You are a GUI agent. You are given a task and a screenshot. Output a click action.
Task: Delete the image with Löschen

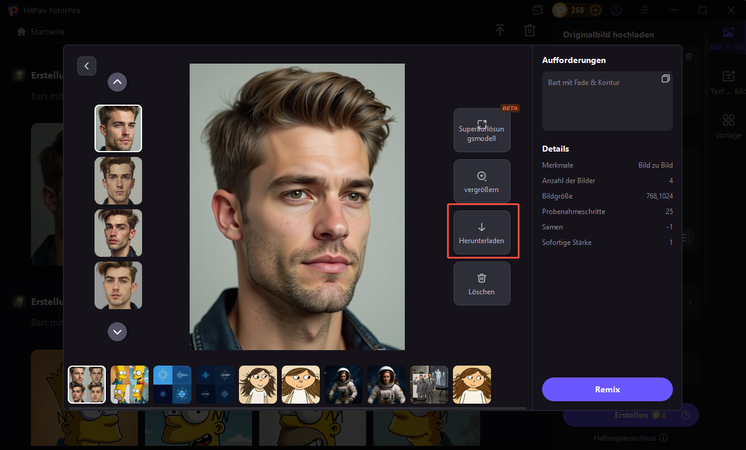(x=481, y=283)
